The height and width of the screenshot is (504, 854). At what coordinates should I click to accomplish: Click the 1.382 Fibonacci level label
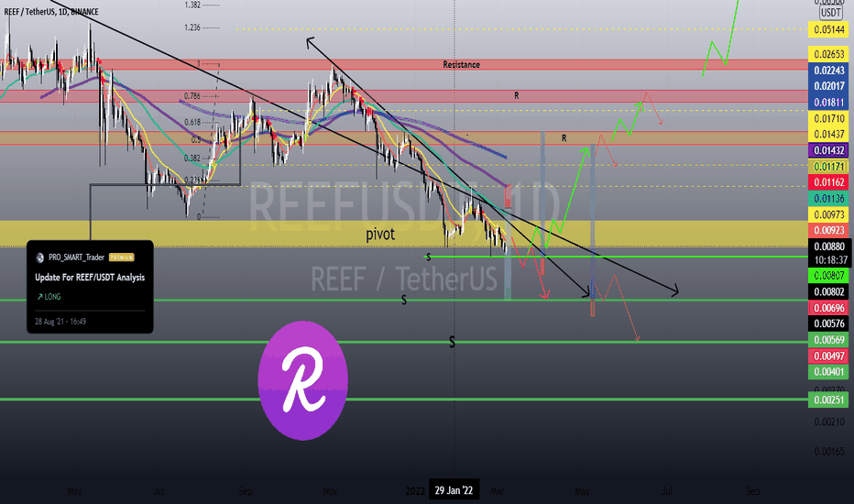[x=192, y=5]
